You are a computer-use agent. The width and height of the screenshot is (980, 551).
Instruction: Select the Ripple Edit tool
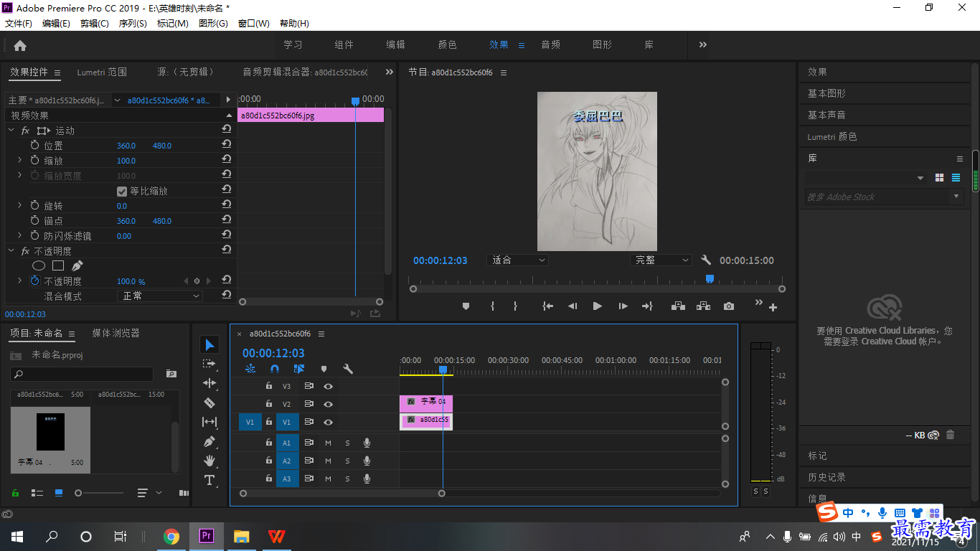209,383
